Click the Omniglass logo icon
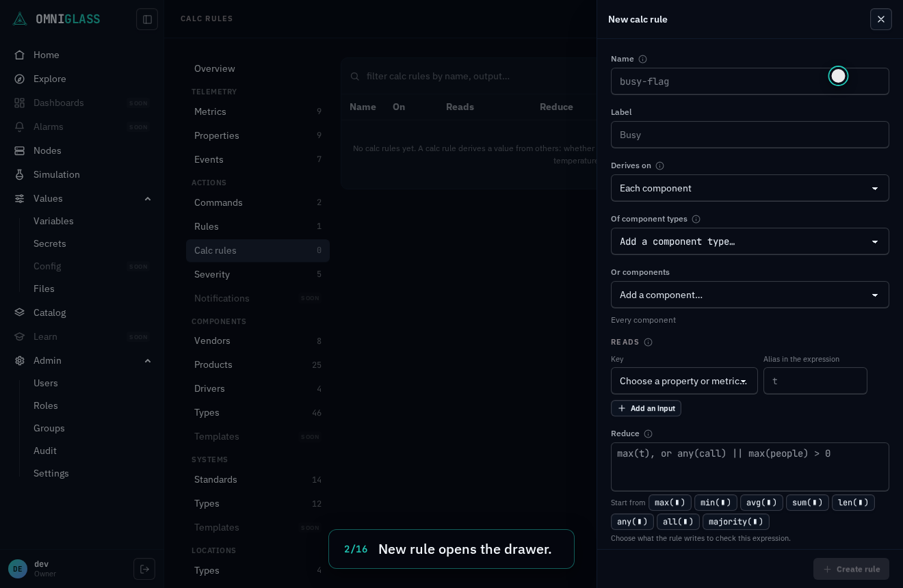 pos(20,18)
